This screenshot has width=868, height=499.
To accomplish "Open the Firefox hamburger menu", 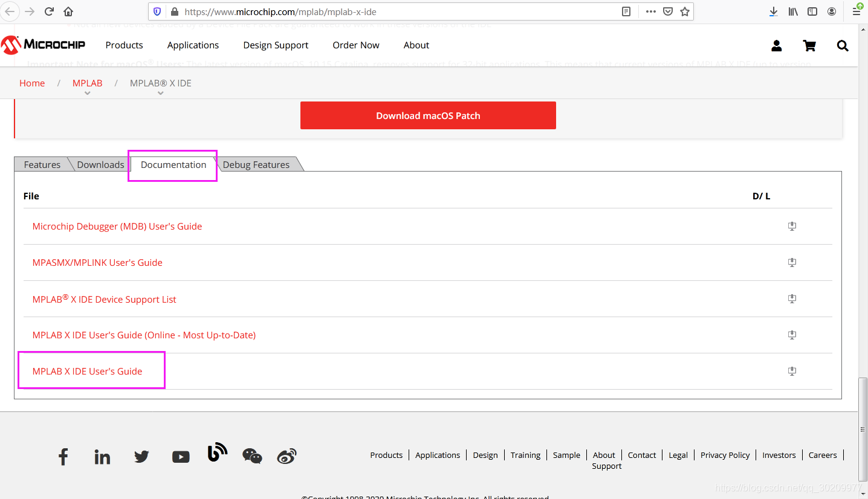I will 857,10.
